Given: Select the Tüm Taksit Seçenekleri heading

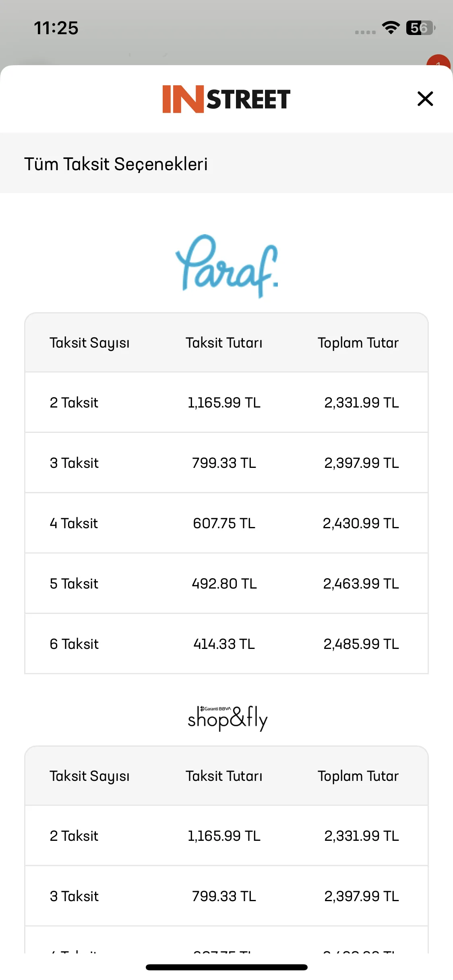Looking at the screenshot, I should point(116,164).
